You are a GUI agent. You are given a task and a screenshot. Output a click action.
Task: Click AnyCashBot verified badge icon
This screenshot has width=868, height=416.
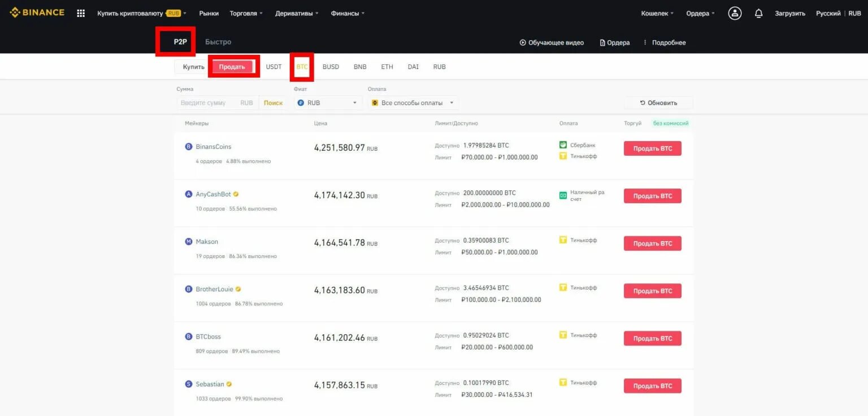[236, 194]
